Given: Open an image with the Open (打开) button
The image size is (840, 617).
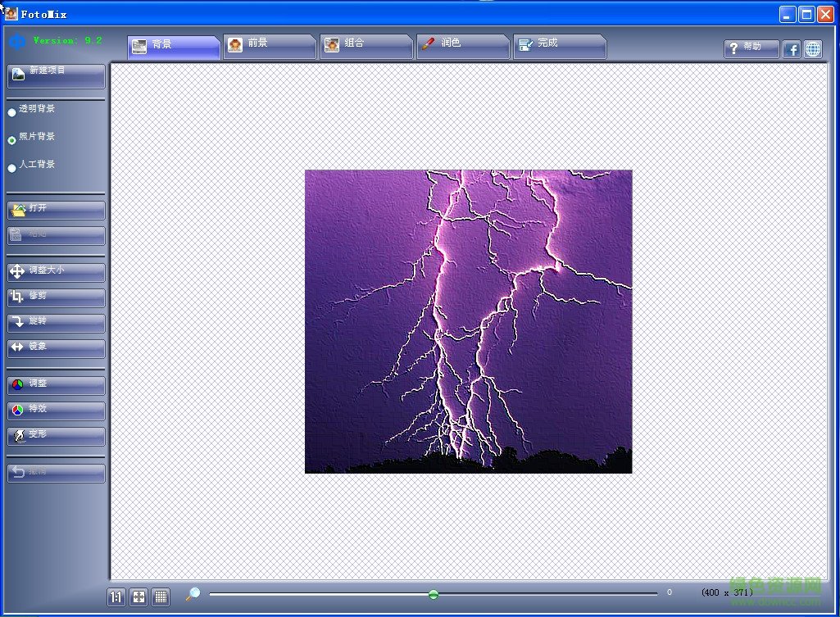Looking at the screenshot, I should tap(55, 210).
